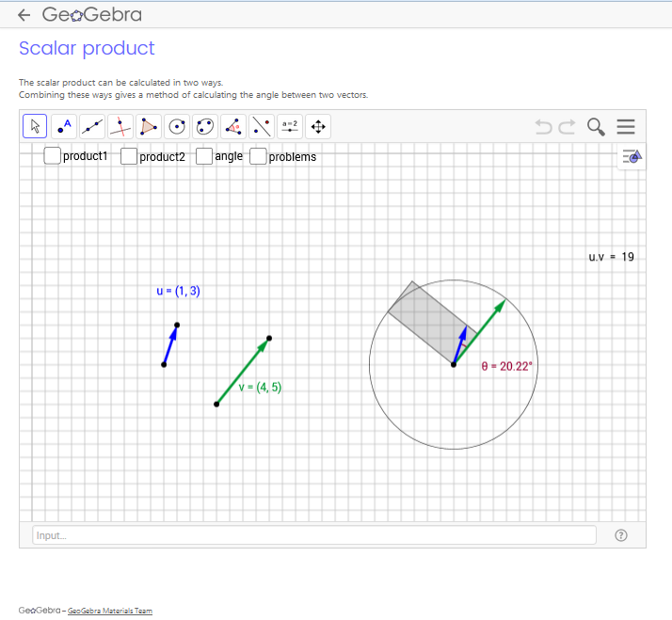This screenshot has height=620, width=672.
Task: Select the Angle tool
Action: 233,126
